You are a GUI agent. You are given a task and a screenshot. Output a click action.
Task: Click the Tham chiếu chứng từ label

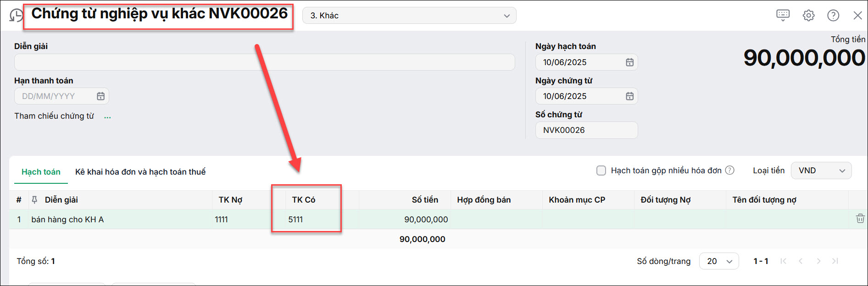pyautogui.click(x=54, y=116)
